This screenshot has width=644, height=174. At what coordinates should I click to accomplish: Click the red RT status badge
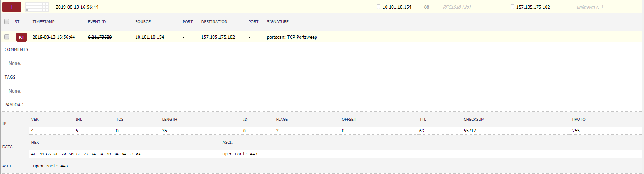coord(21,37)
